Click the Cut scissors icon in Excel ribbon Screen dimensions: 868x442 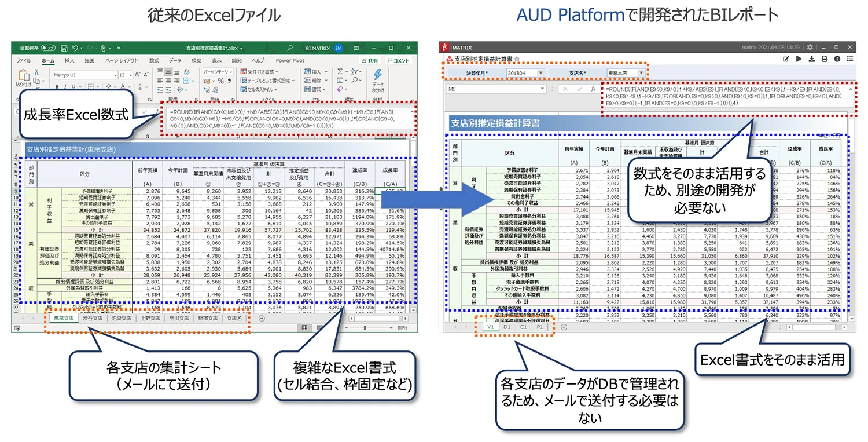pos(36,72)
